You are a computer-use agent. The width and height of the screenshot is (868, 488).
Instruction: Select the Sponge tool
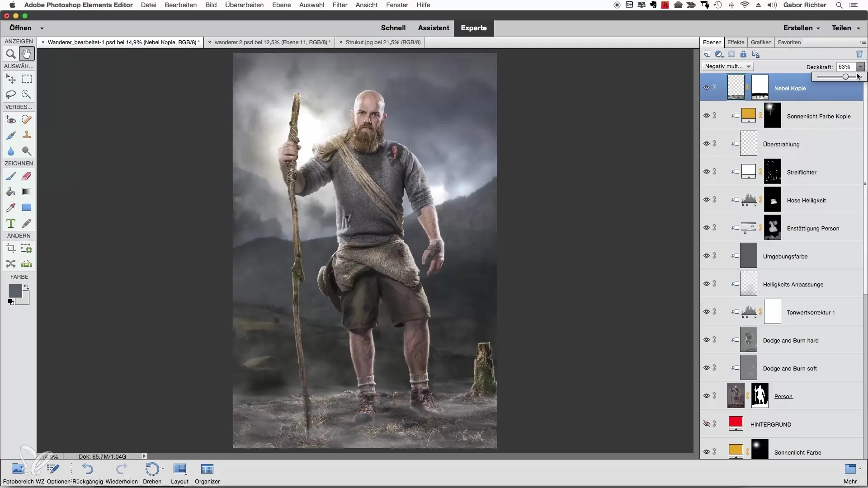(27, 151)
